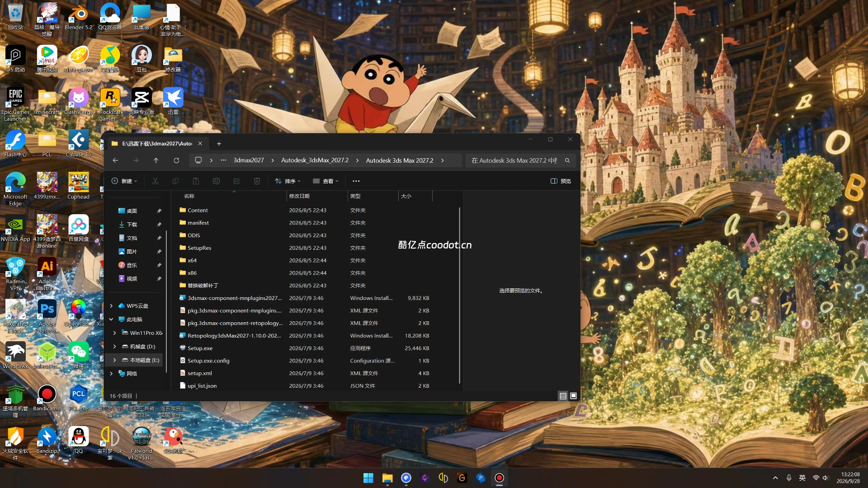Click the Cut scissors icon in toolbar

pyautogui.click(x=155, y=181)
